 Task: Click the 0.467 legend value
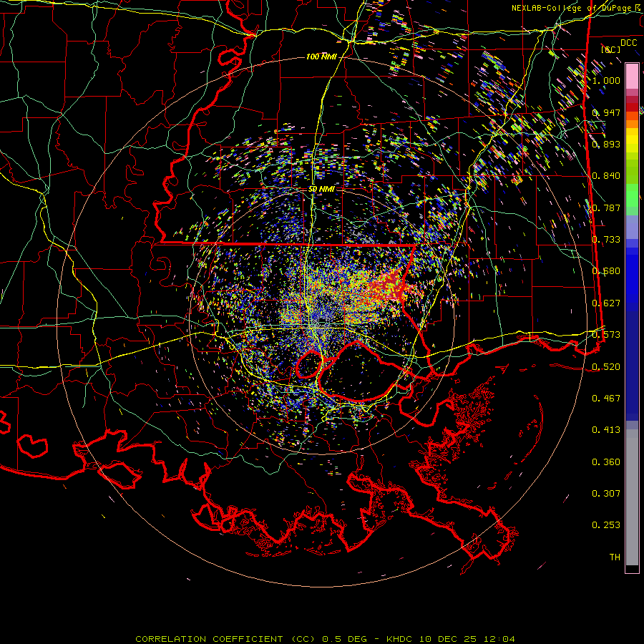coord(606,399)
